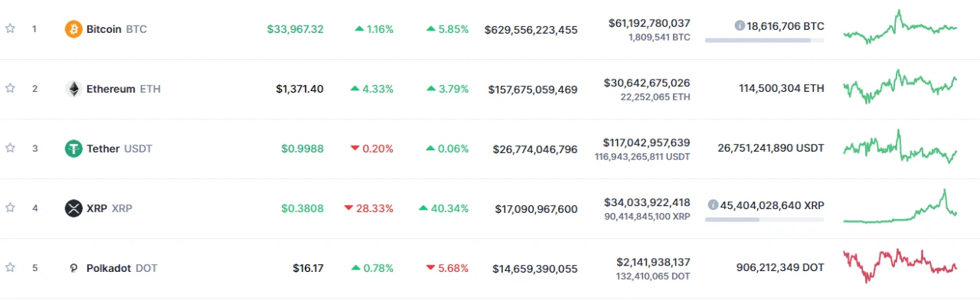Click the XRP circulating supply progress bar
980x301 pixels.
764,219
